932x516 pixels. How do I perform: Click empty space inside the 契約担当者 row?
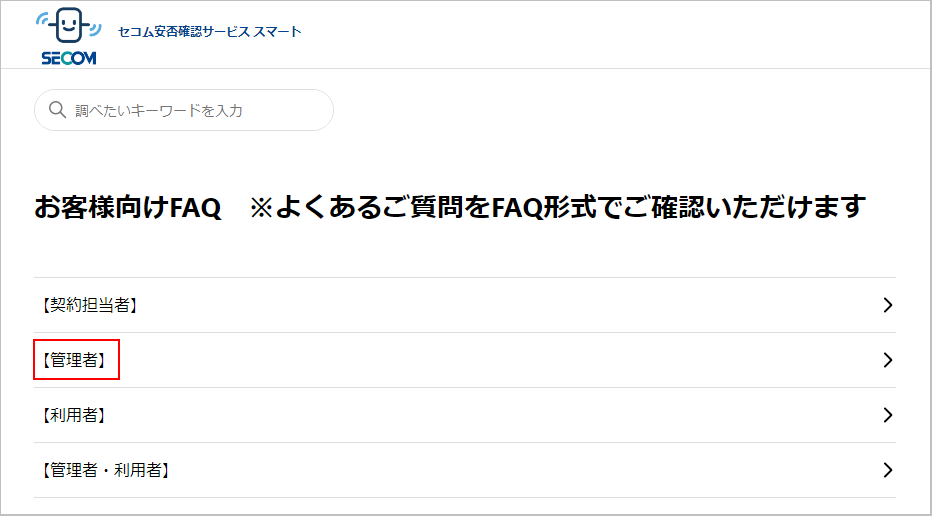point(505,305)
